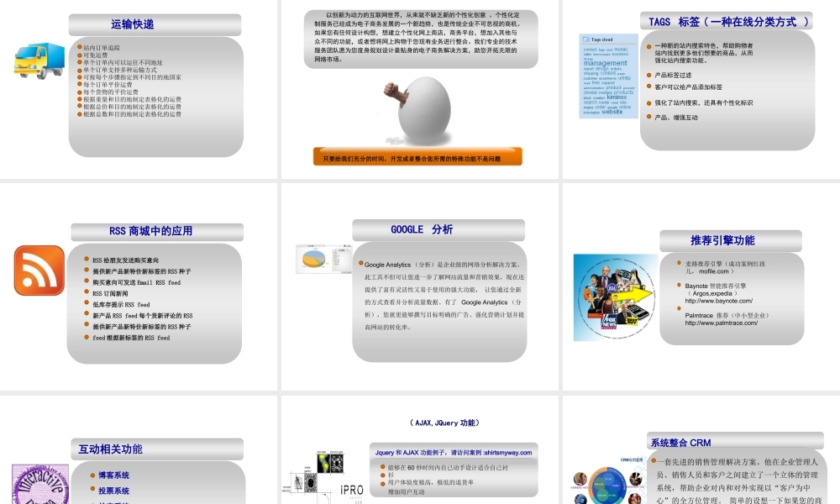840x504 pixels.
Task: Click the purple Interactive stamp image
Action: tap(40, 484)
